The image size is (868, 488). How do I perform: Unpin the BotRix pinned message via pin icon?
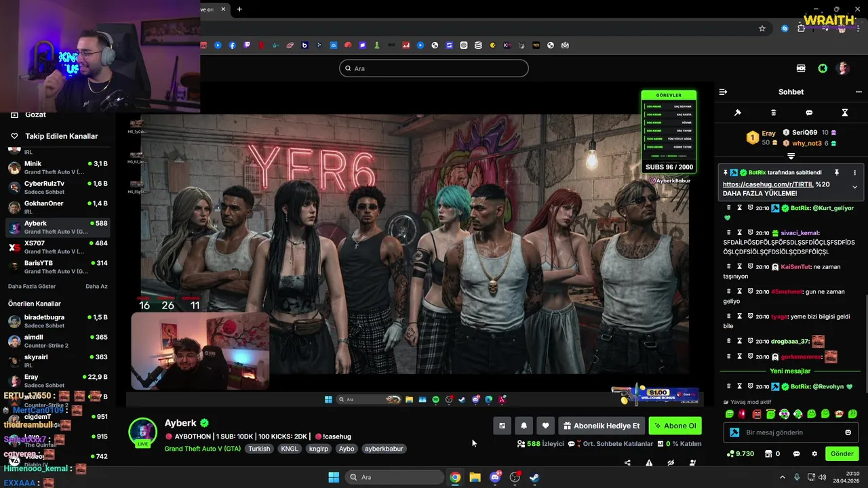pyautogui.click(x=837, y=173)
